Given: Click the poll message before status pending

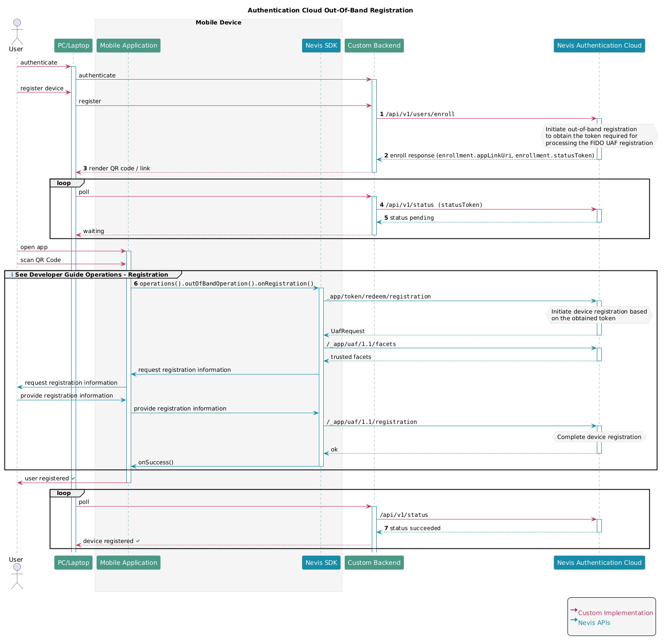Looking at the screenshot, I should coord(84,192).
